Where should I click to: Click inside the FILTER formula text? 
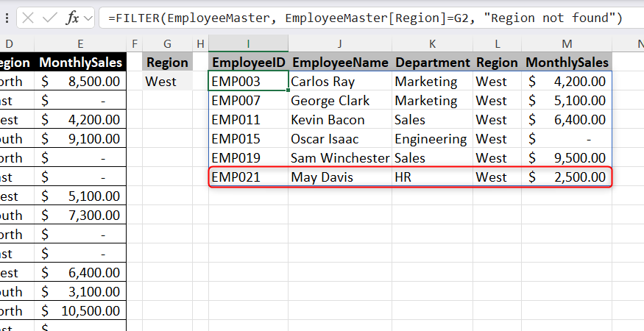[365, 18]
